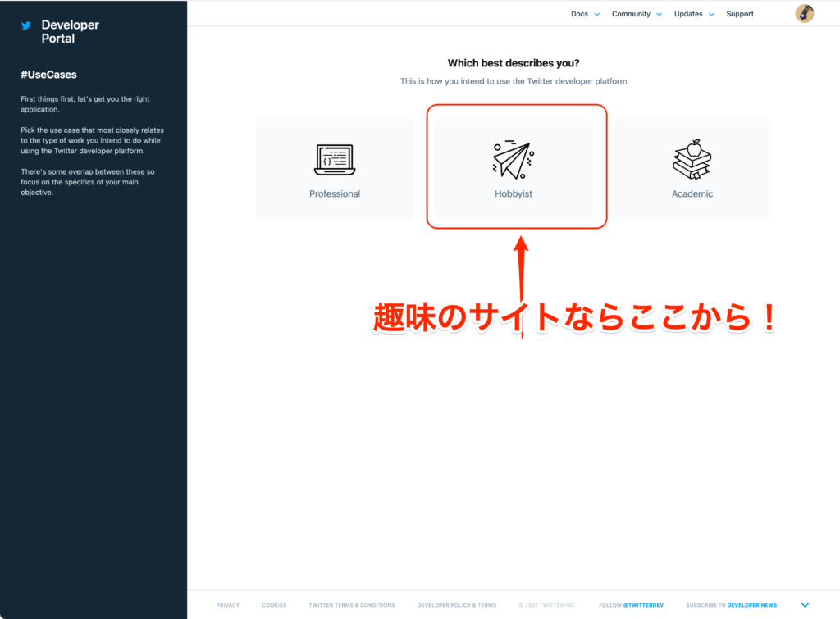Image resolution: width=840 pixels, height=619 pixels.
Task: Open the Community menu
Action: pyautogui.click(x=631, y=14)
